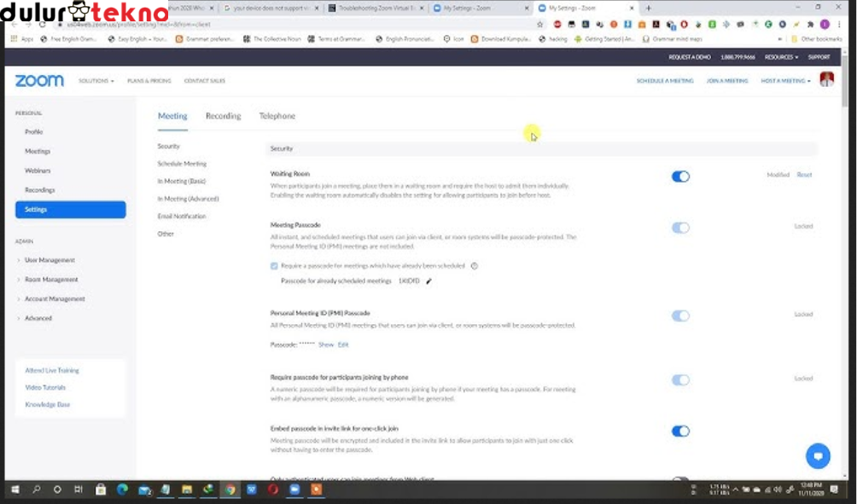The height and width of the screenshot is (504, 857).
Task: Open Profile in the sidebar
Action: [33, 131]
